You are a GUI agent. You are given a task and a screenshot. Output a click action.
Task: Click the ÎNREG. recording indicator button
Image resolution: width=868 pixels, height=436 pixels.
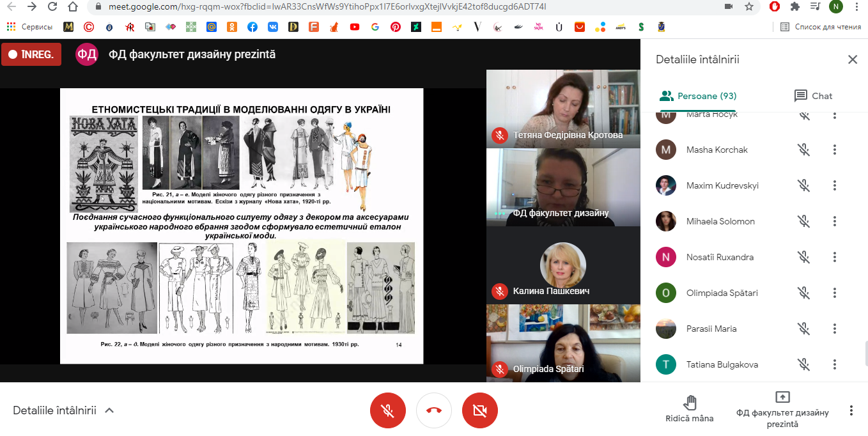coord(31,54)
